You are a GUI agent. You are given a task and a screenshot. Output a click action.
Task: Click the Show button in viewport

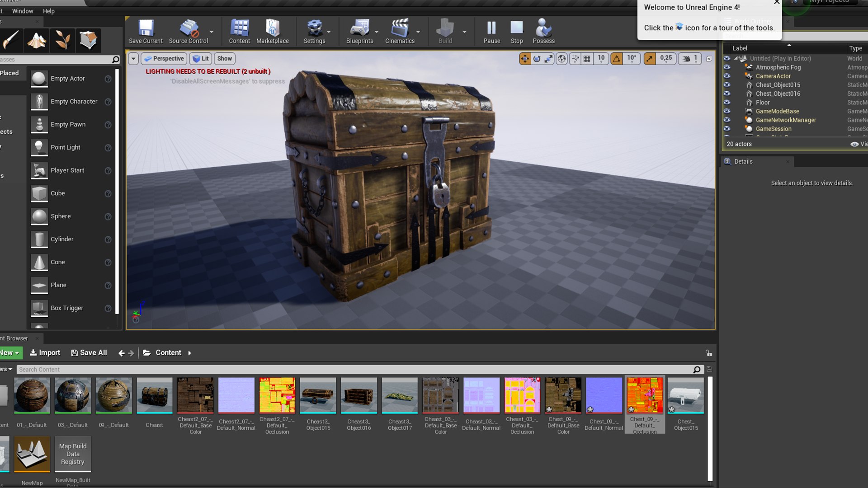pos(225,58)
